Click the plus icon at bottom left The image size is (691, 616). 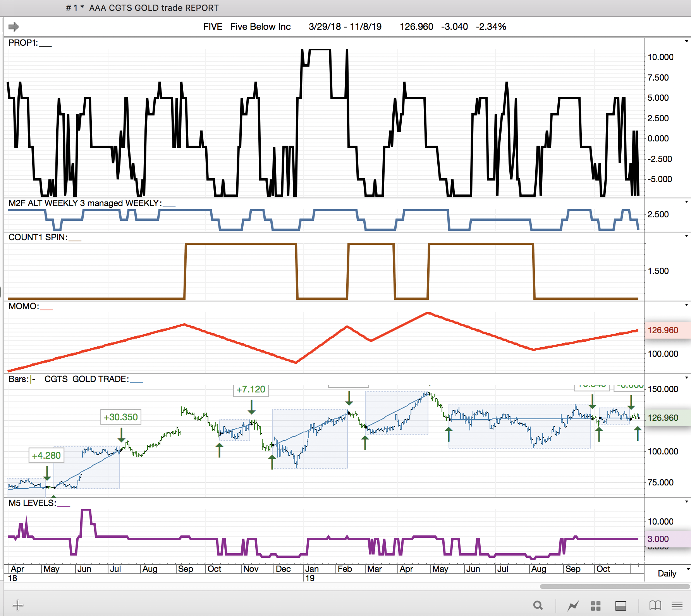click(x=18, y=605)
